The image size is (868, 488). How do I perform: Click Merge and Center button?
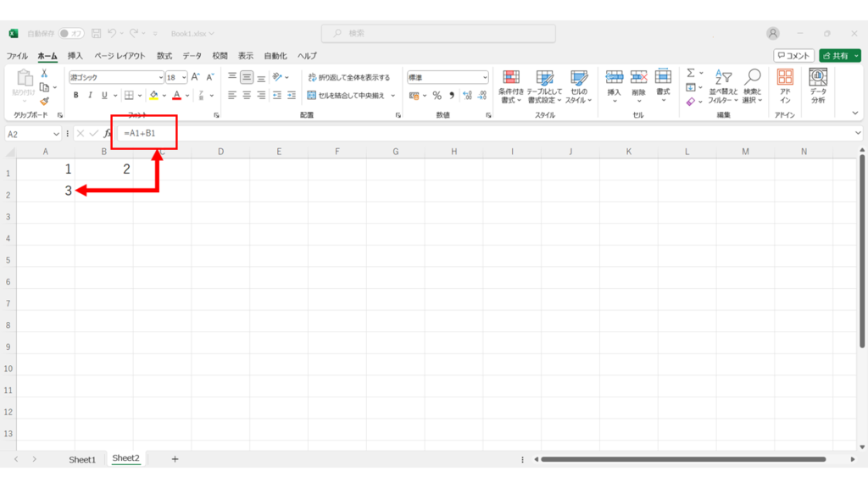[x=346, y=96]
